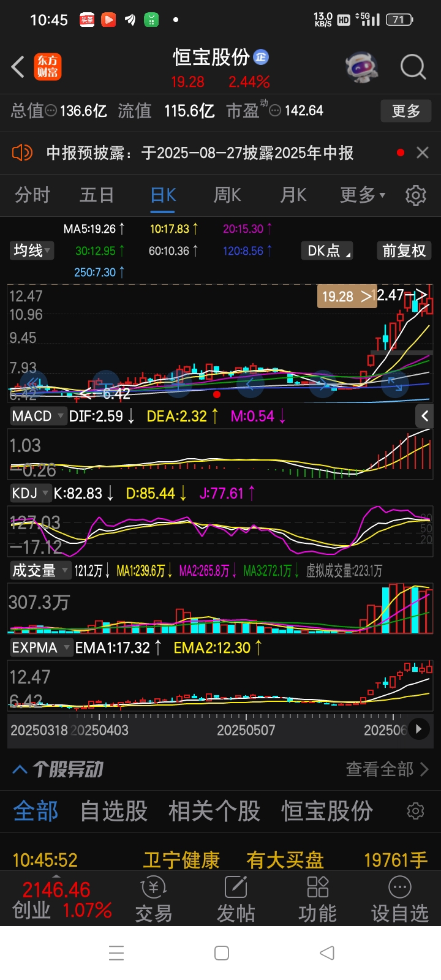Open the MACD indicator dropdown
Image resolution: width=441 pixels, height=980 pixels.
point(38,417)
